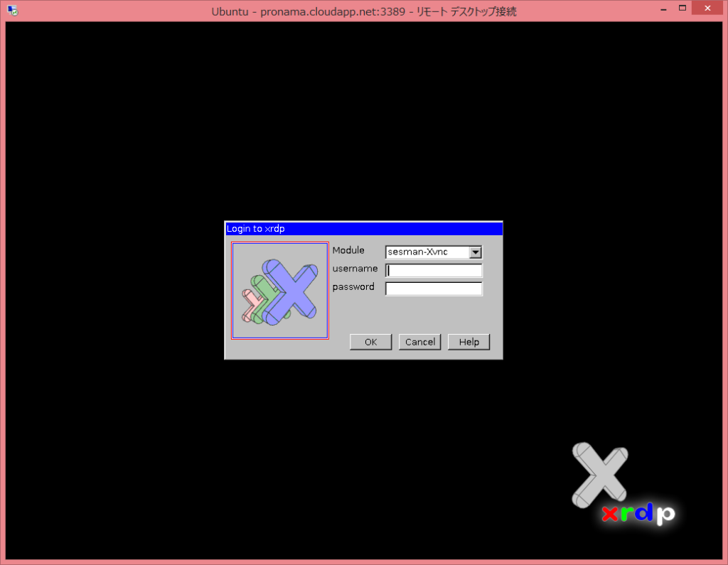Click the Module dropdown arrow
Image resolution: width=728 pixels, height=565 pixels.
(476, 252)
